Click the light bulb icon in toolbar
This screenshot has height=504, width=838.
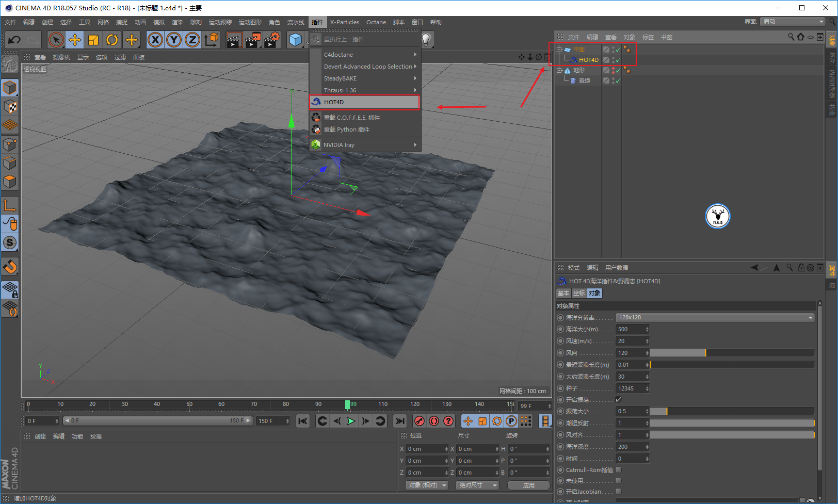426,40
